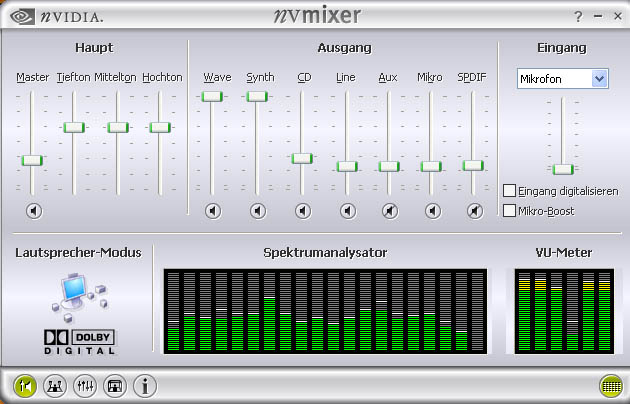Click the Hochton slider handle
Screen dimensions: 630x404
point(160,127)
